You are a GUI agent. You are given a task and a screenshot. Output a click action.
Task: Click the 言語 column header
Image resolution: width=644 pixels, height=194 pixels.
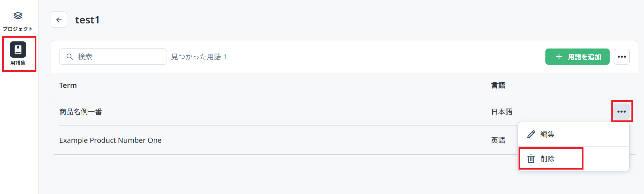pos(498,85)
